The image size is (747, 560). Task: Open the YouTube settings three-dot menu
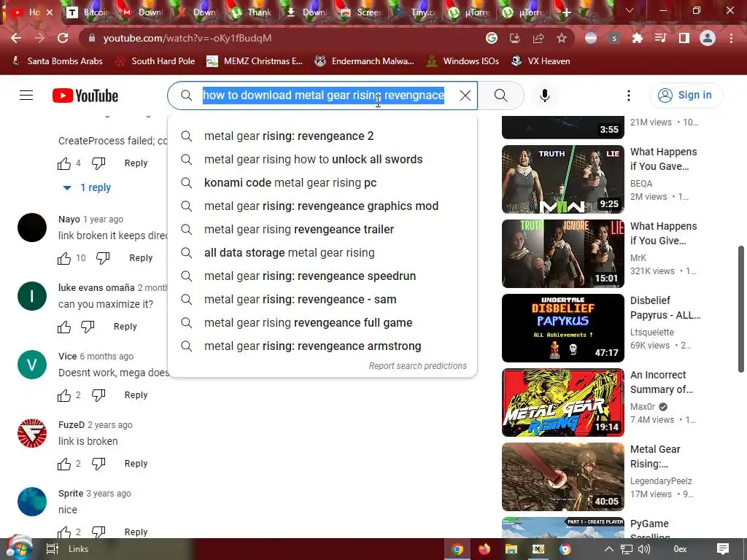(x=628, y=96)
